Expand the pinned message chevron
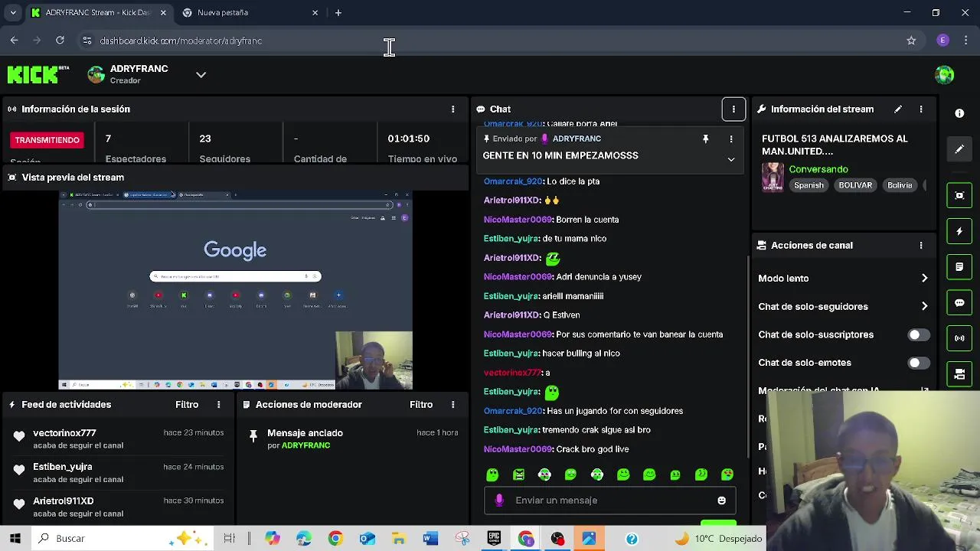This screenshot has width=980, height=551. (731, 160)
